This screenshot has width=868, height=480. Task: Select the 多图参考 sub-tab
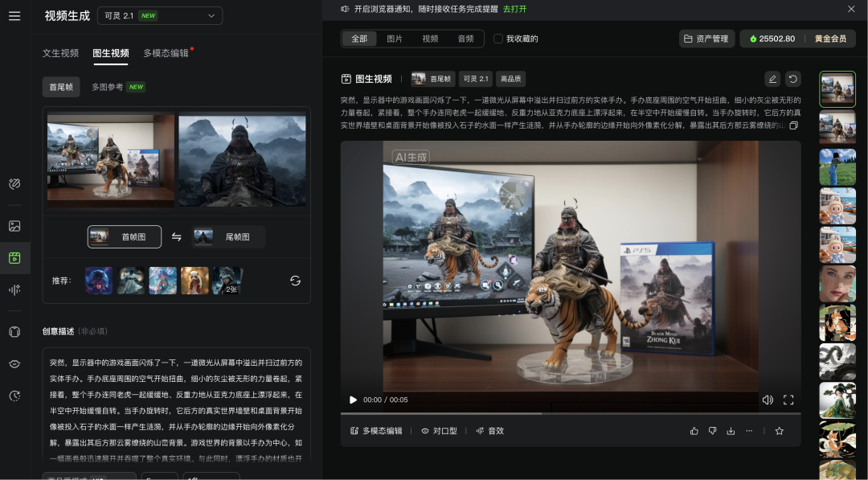(117, 87)
